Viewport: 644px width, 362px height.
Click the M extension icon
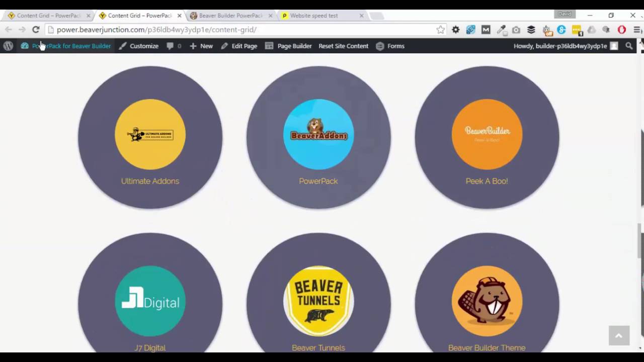pos(486,30)
